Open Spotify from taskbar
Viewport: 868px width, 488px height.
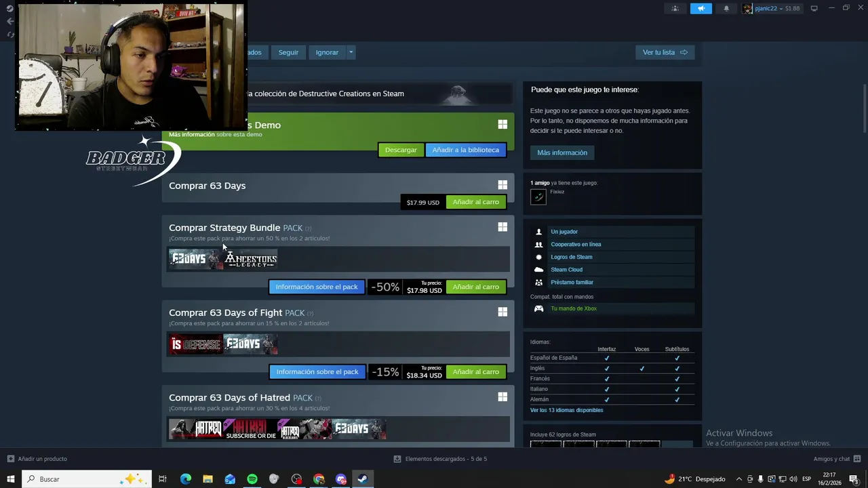pyautogui.click(x=252, y=479)
